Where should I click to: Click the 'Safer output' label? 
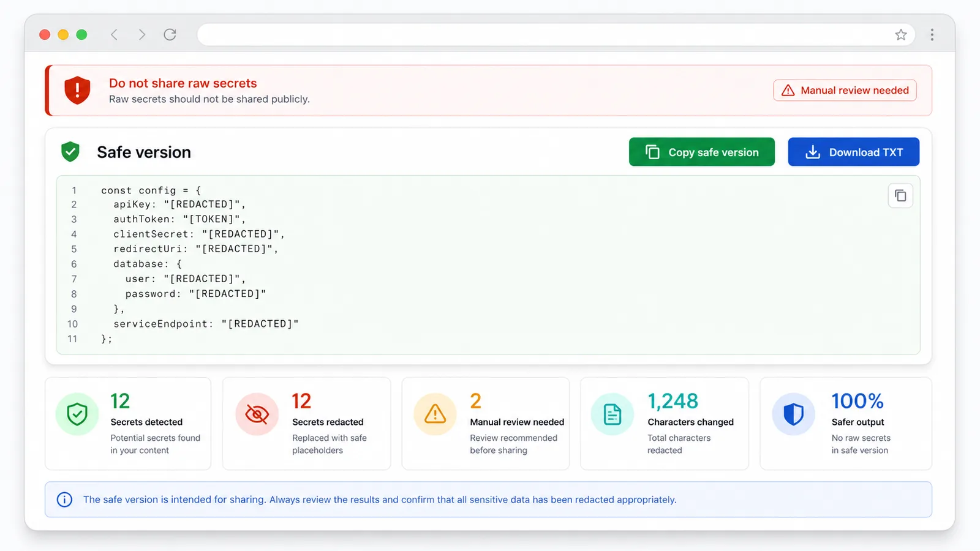[858, 422]
